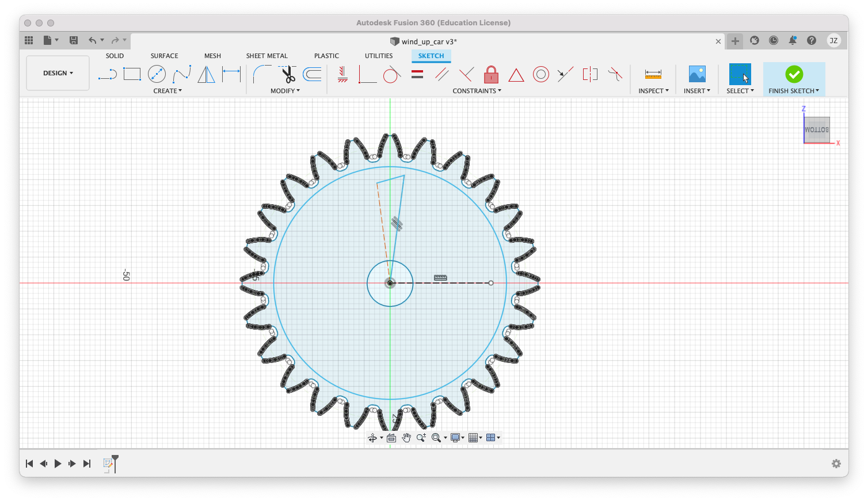Expand the SELECT menu
Image resolution: width=868 pixels, height=501 pixels.
tap(740, 91)
